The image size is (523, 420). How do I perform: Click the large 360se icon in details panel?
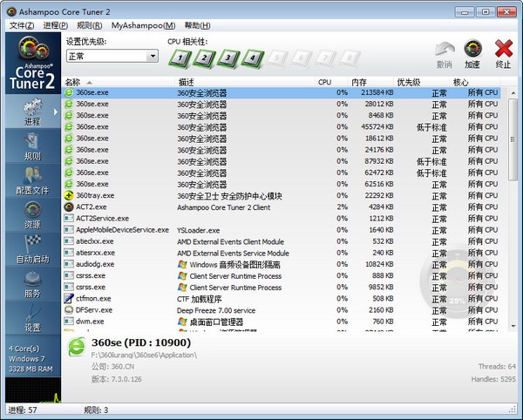pyautogui.click(x=77, y=347)
